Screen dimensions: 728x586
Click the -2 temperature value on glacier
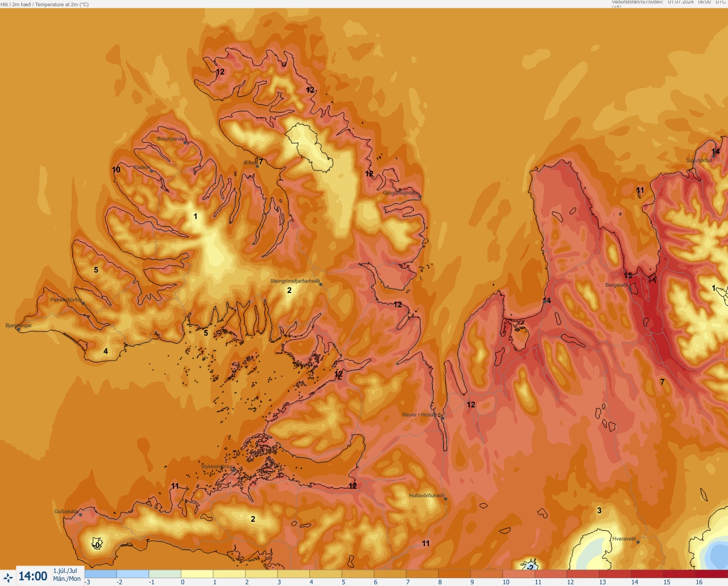[x=530, y=567]
